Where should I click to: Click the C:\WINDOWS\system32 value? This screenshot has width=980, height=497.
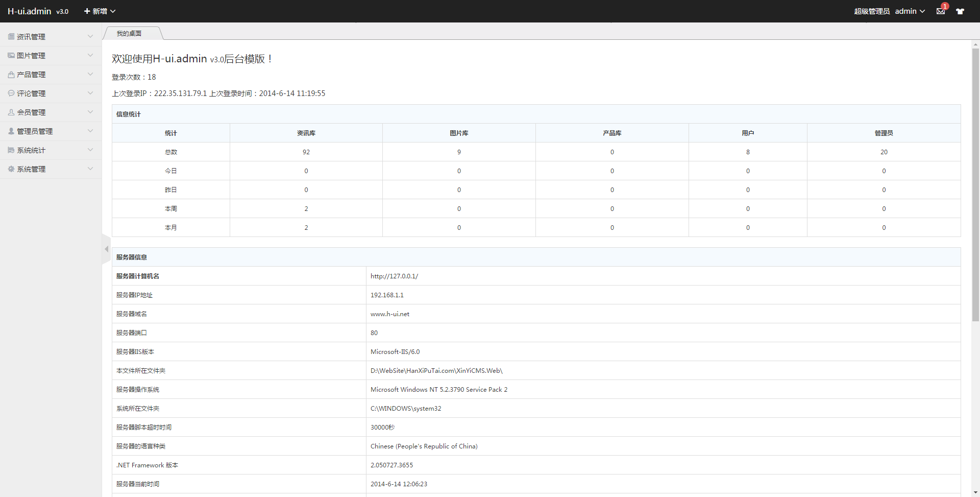[406, 409]
